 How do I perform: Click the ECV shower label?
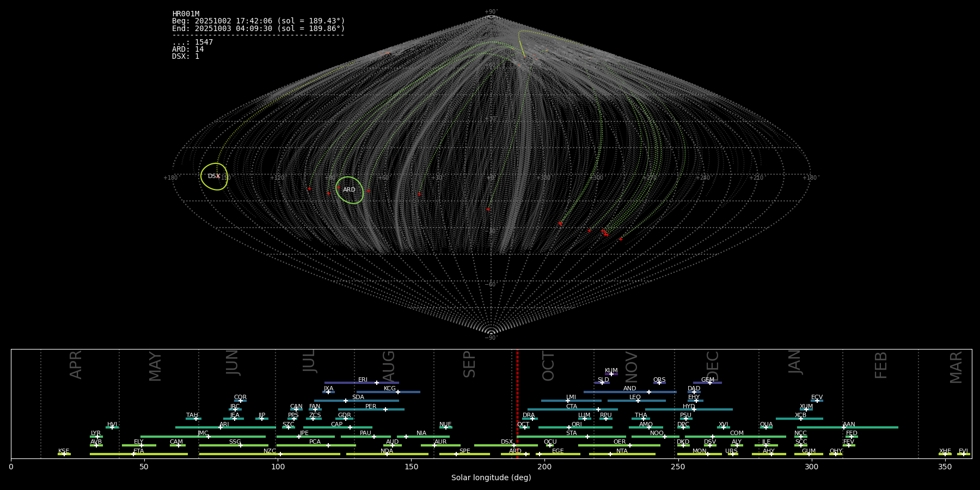(x=817, y=397)
